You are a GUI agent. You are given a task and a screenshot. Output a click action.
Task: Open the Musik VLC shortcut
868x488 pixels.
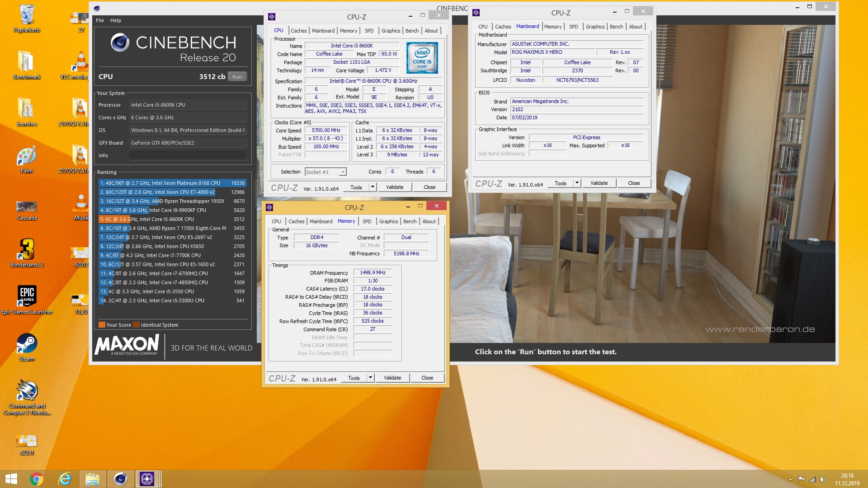81,206
